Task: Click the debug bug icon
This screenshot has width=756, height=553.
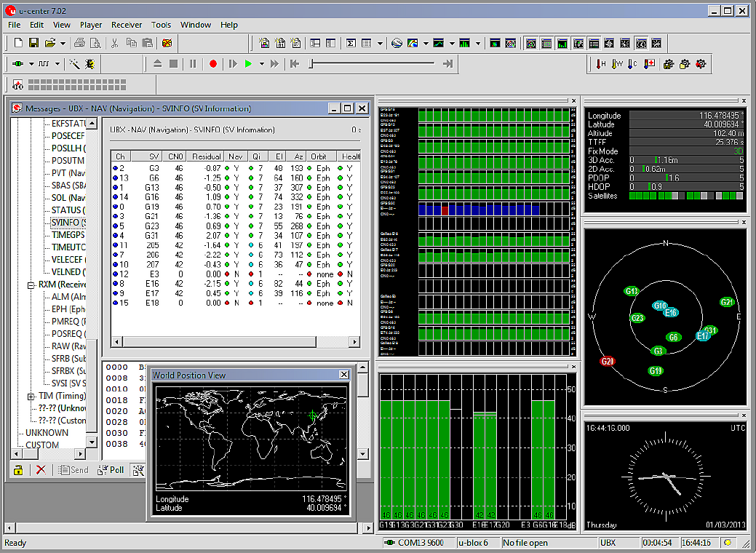Action: [89, 64]
